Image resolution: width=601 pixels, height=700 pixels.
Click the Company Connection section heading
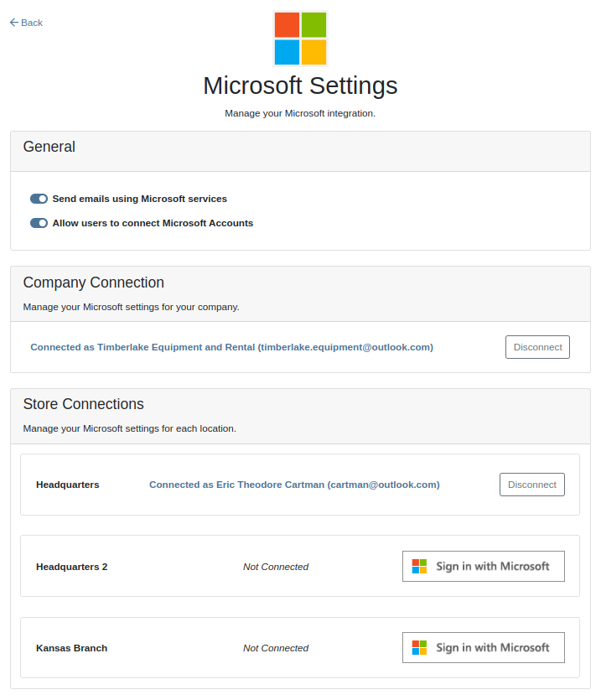pos(94,283)
